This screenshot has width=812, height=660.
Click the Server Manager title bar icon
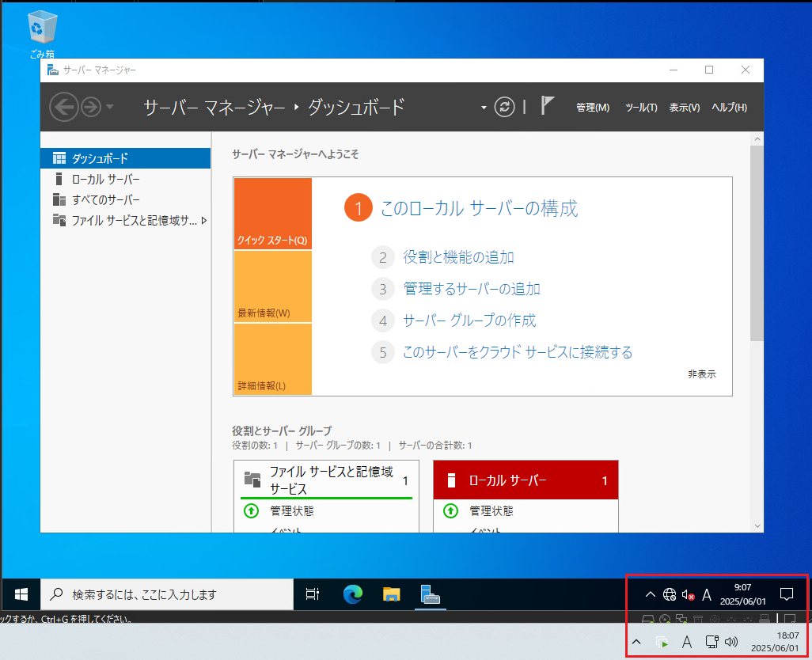pos(53,70)
